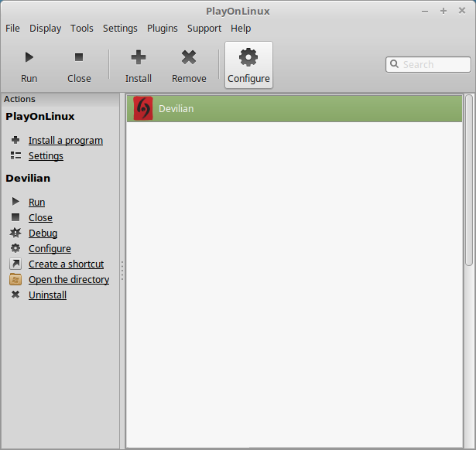Screen dimensions: 476x450
Task: Click the Debug link
Action: click(43, 233)
